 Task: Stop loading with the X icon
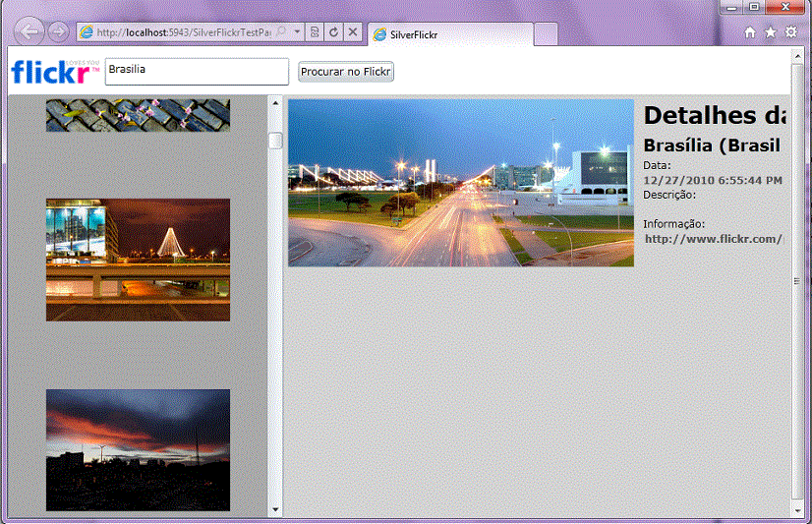pyautogui.click(x=353, y=32)
